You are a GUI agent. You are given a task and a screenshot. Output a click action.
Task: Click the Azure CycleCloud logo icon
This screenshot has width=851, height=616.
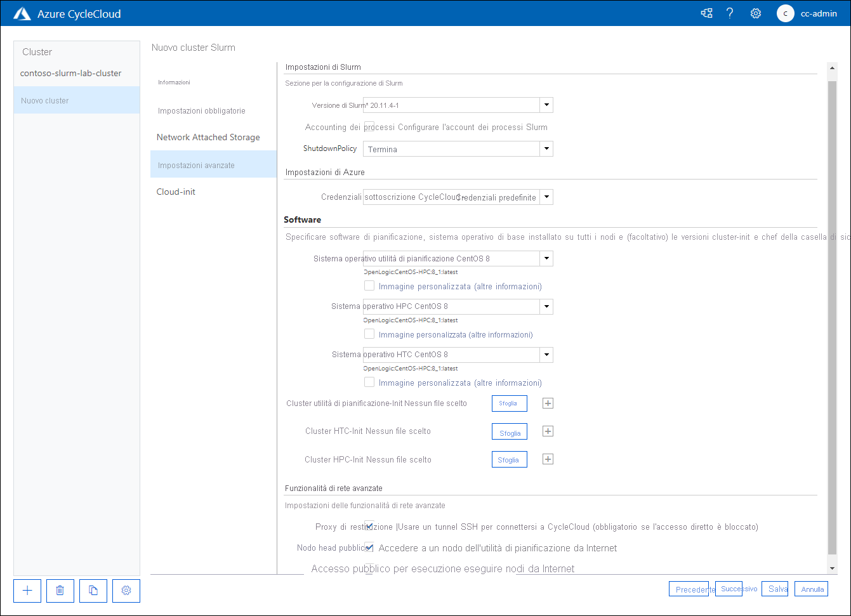pyautogui.click(x=22, y=13)
